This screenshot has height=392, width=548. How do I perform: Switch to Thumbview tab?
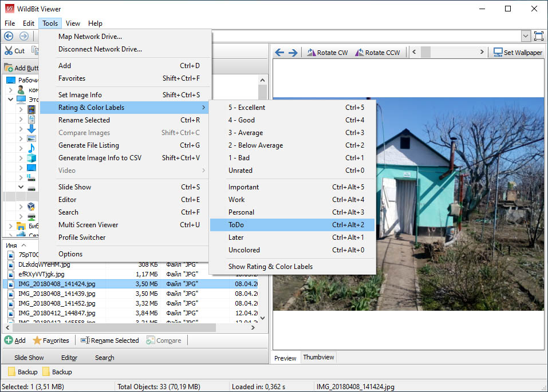[318, 357]
